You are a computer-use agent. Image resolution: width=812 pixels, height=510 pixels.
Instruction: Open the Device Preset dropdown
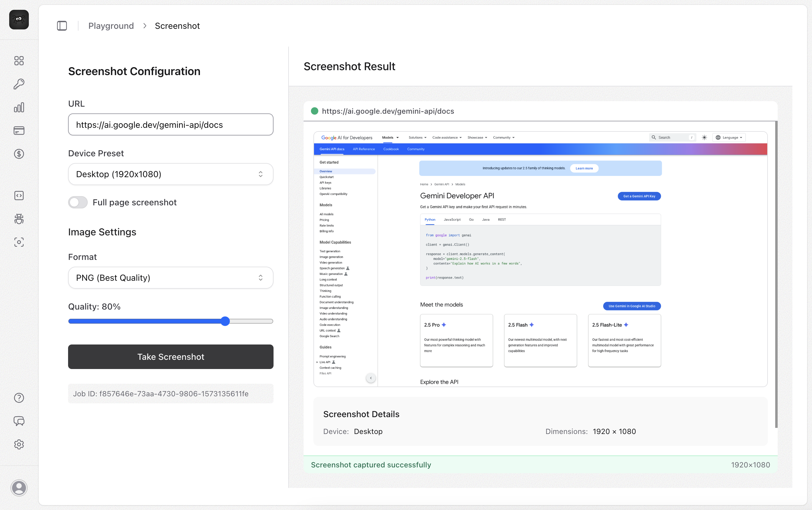tap(170, 174)
